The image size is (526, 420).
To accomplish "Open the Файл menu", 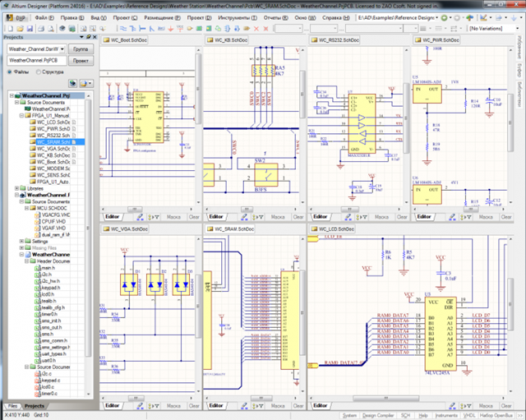I will (44, 18).
